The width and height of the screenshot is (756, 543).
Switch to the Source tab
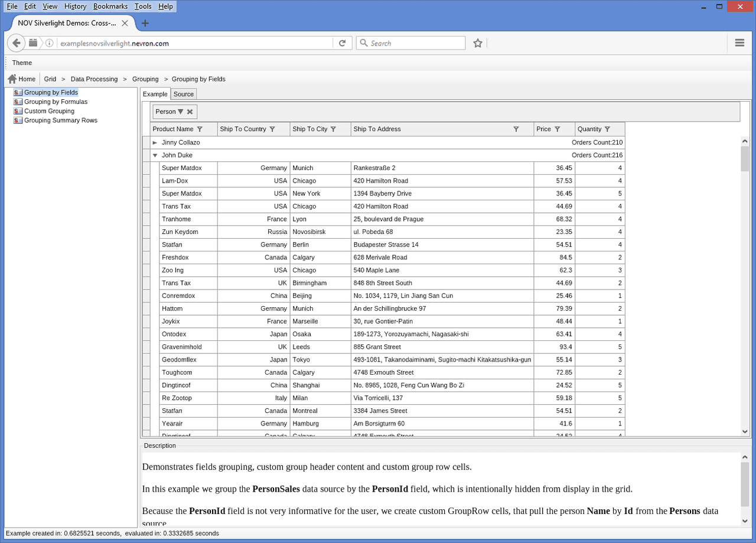tap(184, 94)
